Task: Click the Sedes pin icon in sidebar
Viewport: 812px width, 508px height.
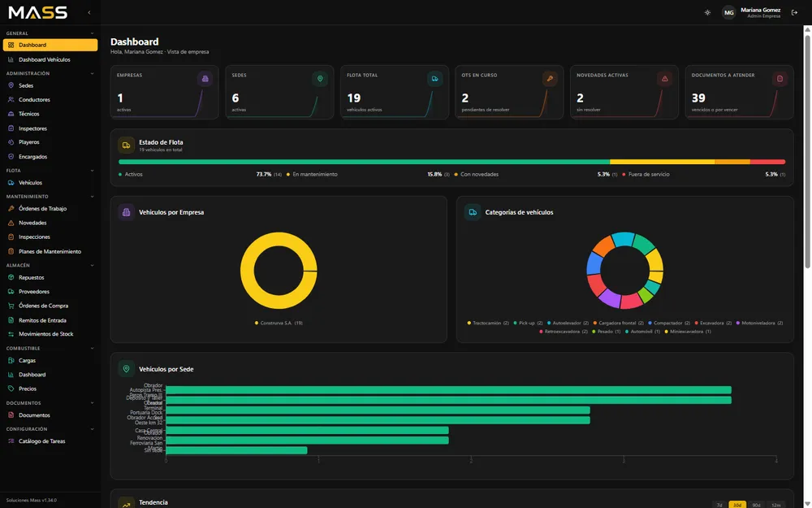Action: tap(11, 85)
